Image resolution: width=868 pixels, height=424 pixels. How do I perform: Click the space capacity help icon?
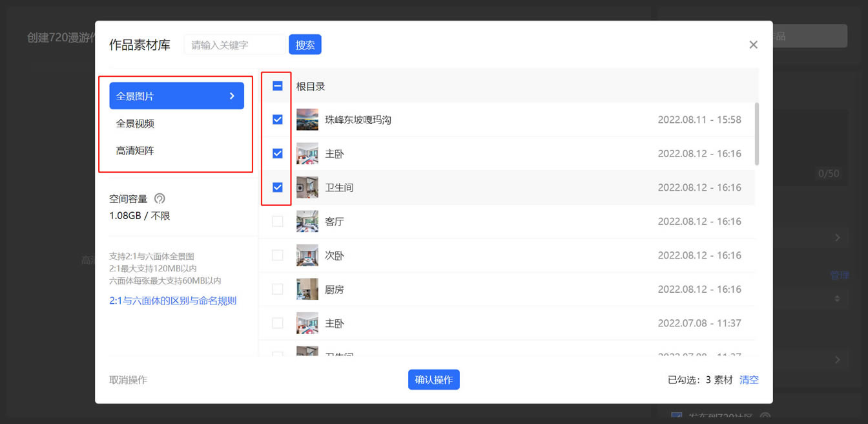(x=160, y=198)
